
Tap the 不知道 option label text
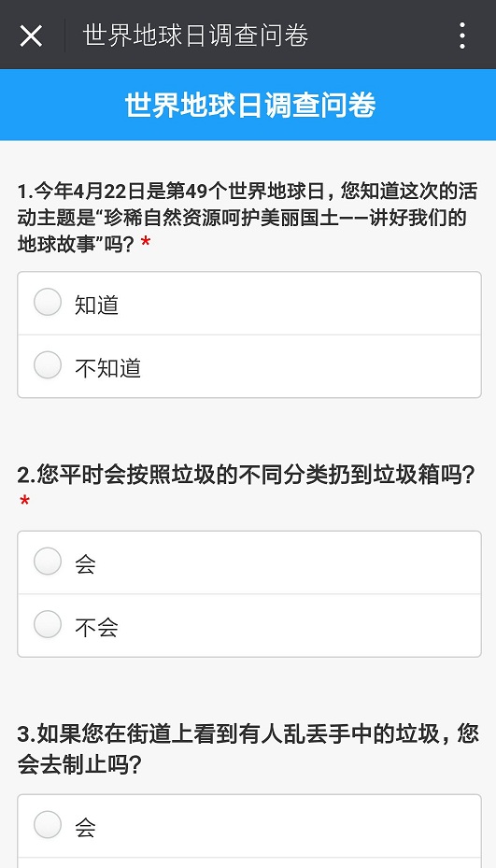108,367
